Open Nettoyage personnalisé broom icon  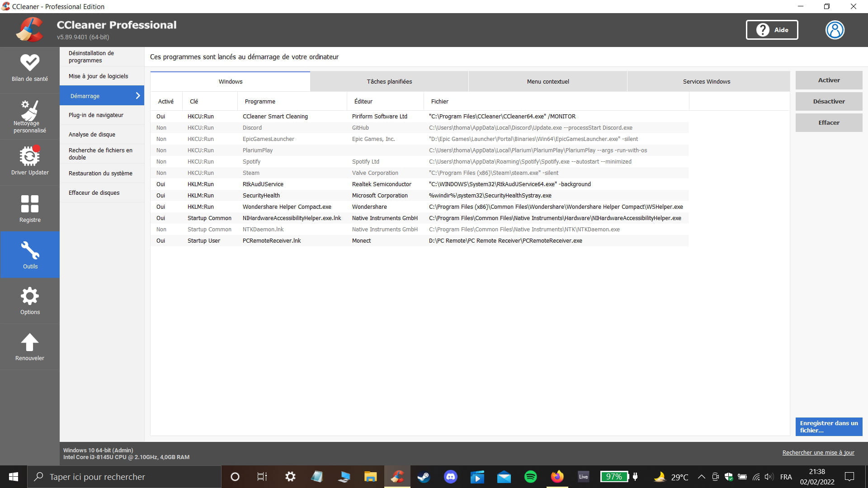pos(30,110)
